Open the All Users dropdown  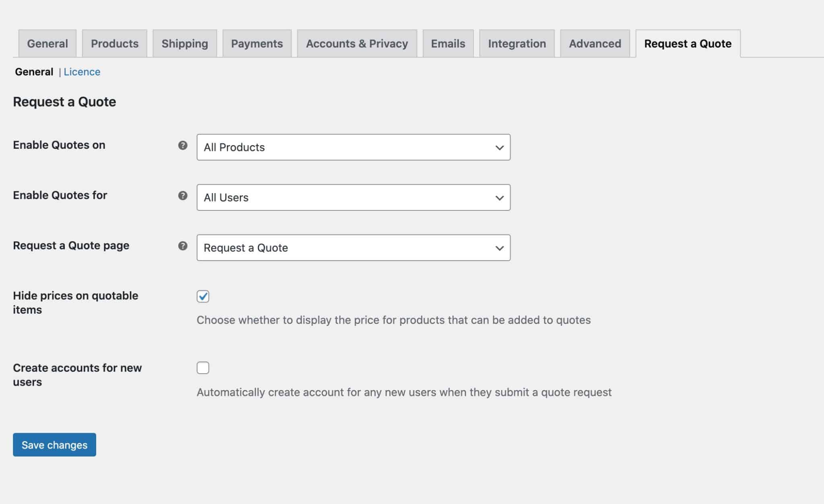pos(353,197)
